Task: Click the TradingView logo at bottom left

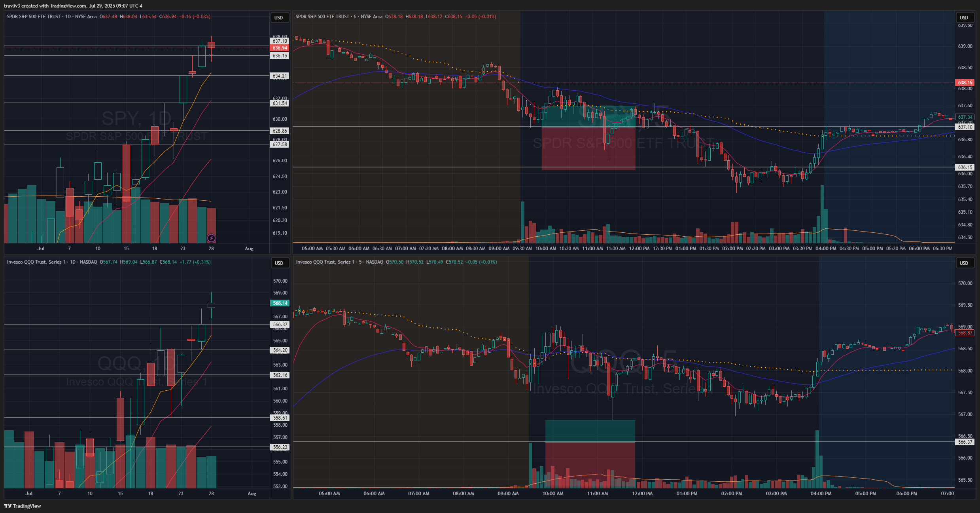Action: coord(23,506)
